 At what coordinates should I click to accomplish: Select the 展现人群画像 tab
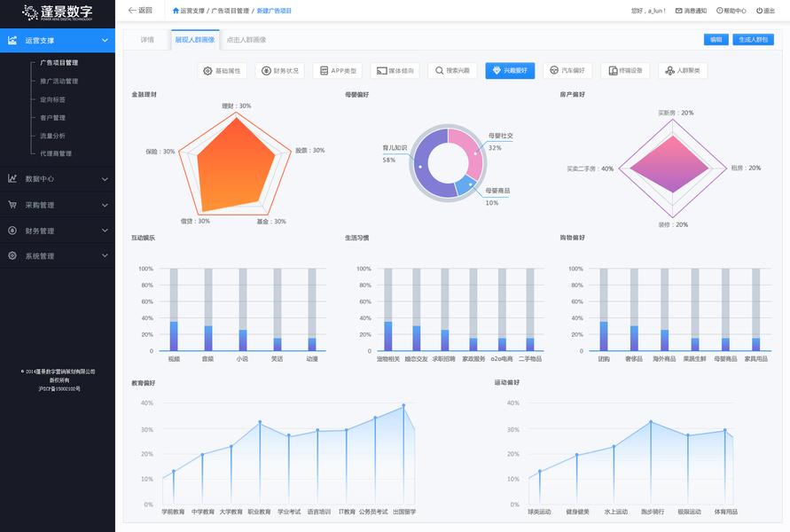coord(195,40)
